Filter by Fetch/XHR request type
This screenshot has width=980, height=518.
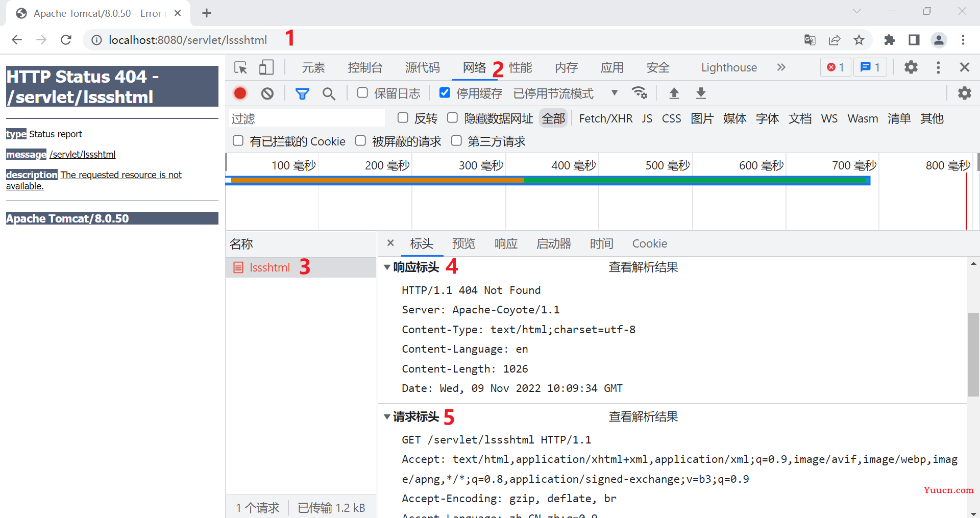point(606,118)
